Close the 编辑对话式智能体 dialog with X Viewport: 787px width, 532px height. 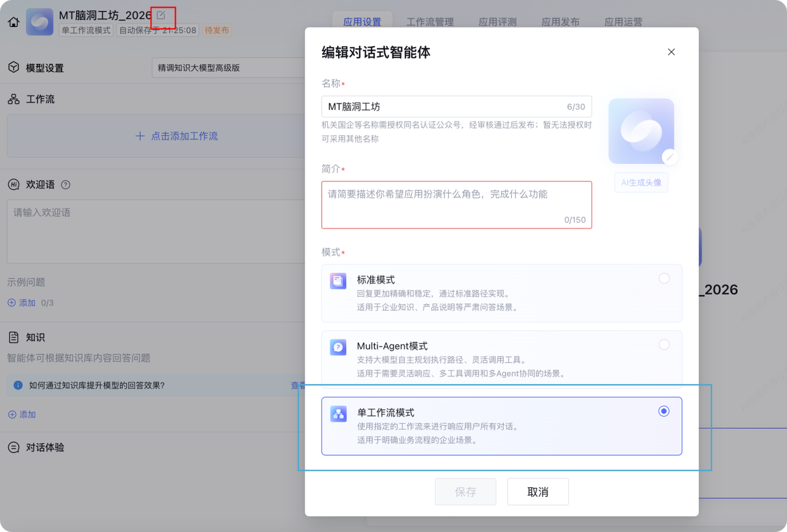(671, 52)
